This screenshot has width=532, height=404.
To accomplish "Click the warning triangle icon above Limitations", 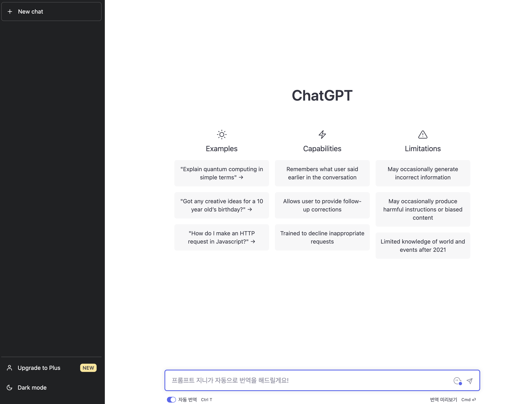I will click(x=423, y=135).
